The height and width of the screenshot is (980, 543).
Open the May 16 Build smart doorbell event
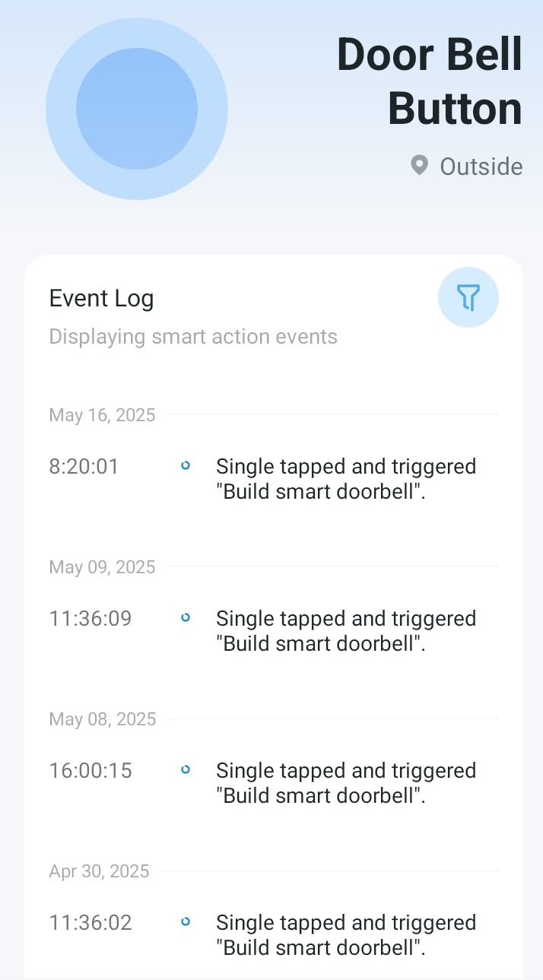346,479
